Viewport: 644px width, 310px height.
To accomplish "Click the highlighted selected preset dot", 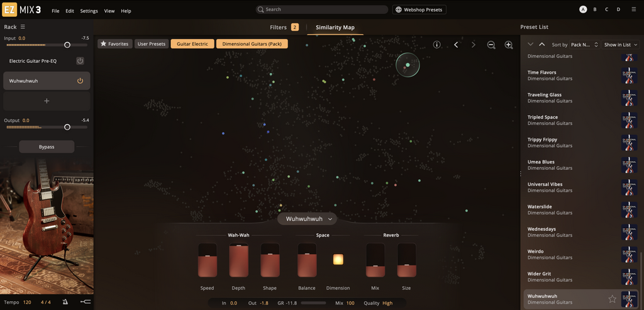I will (408, 65).
